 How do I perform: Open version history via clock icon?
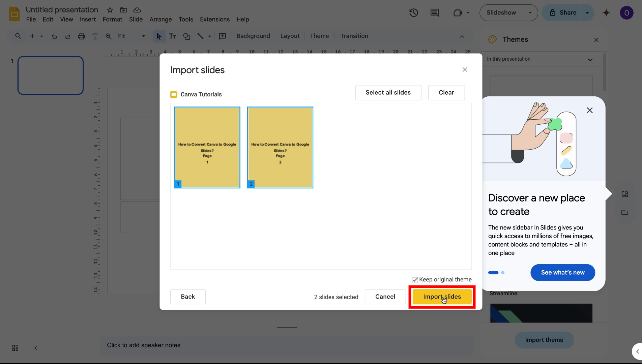(x=413, y=13)
